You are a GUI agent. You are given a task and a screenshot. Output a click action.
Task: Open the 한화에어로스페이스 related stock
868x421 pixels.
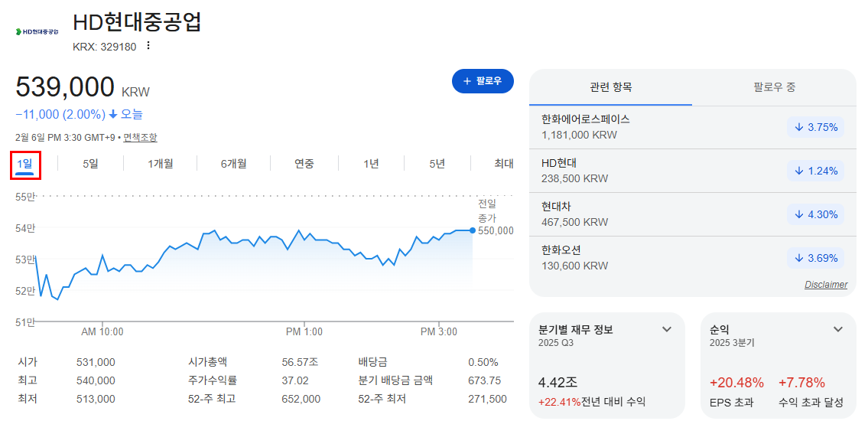(x=693, y=127)
